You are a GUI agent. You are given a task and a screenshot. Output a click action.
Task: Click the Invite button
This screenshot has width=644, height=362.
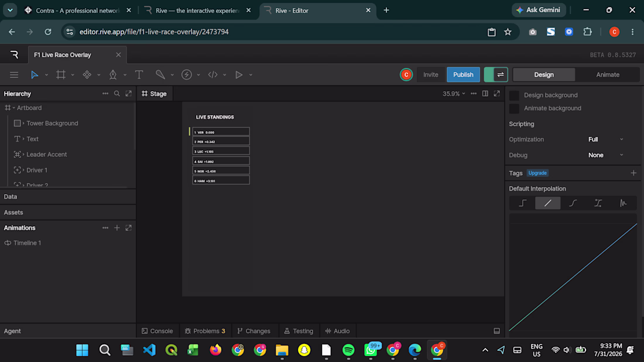click(x=430, y=75)
